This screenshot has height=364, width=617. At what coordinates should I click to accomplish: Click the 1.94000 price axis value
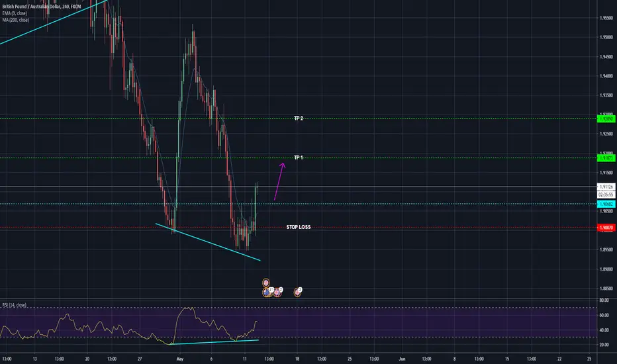click(606, 76)
